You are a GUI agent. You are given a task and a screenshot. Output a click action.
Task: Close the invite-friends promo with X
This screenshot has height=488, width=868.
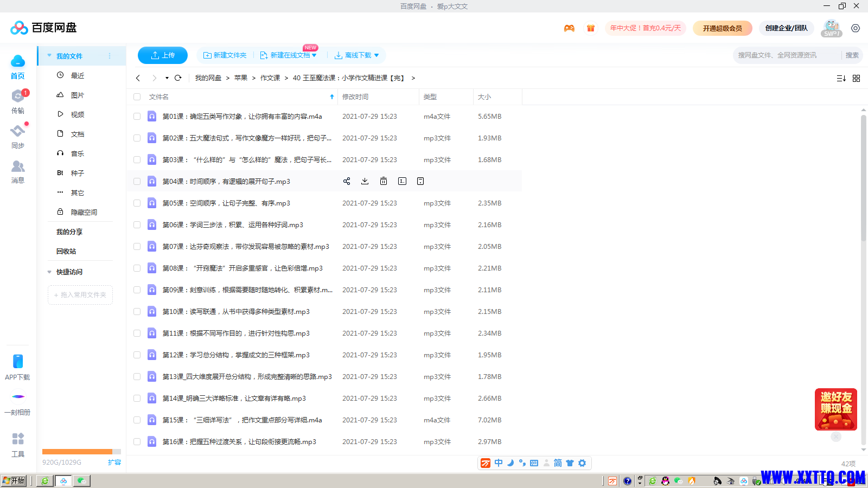pos(836,436)
